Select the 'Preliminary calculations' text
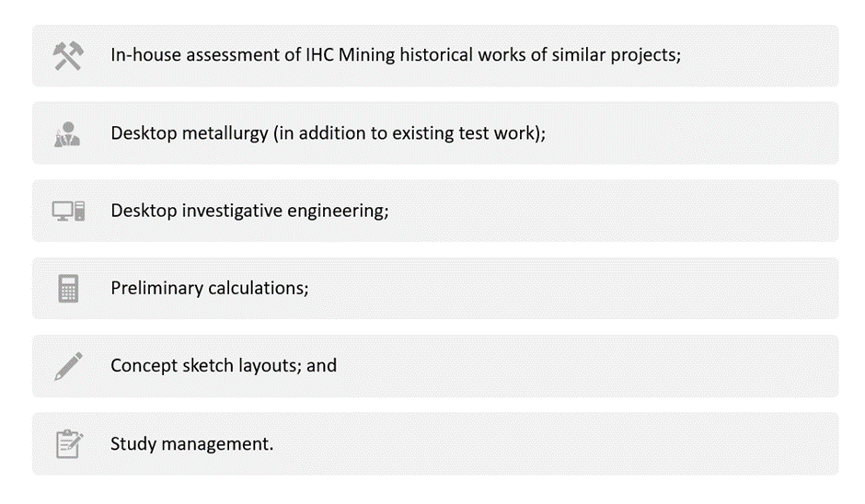 pyautogui.click(x=210, y=288)
